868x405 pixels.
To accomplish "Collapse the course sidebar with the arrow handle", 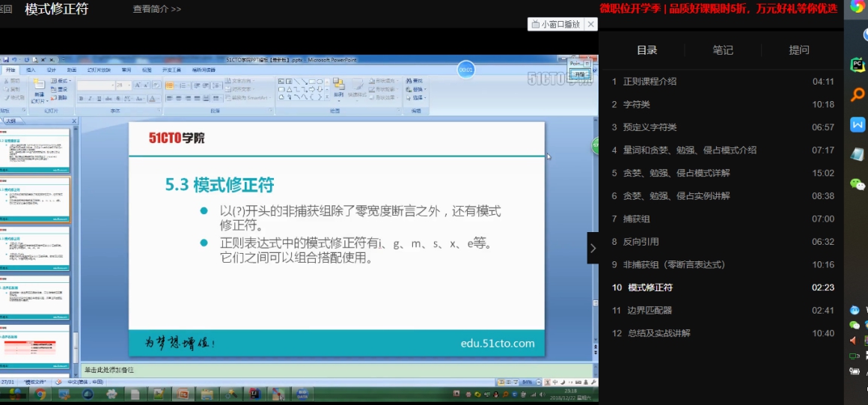I will [593, 249].
